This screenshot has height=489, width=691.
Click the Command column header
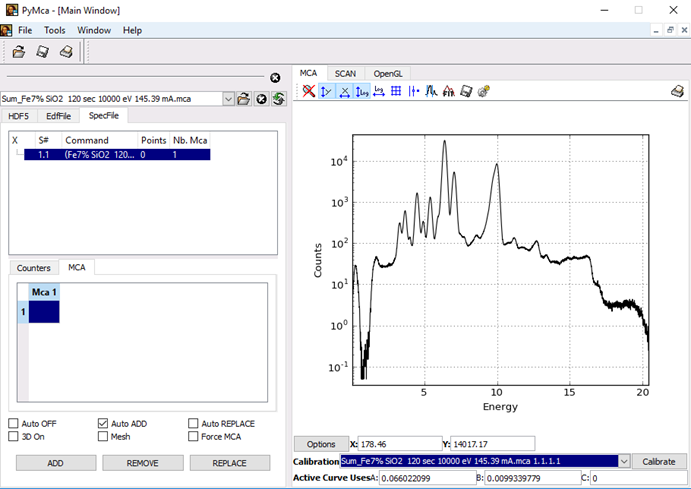pos(100,141)
